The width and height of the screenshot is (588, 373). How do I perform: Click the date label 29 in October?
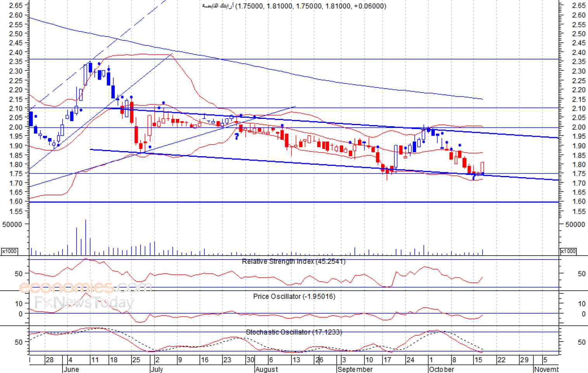click(524, 360)
